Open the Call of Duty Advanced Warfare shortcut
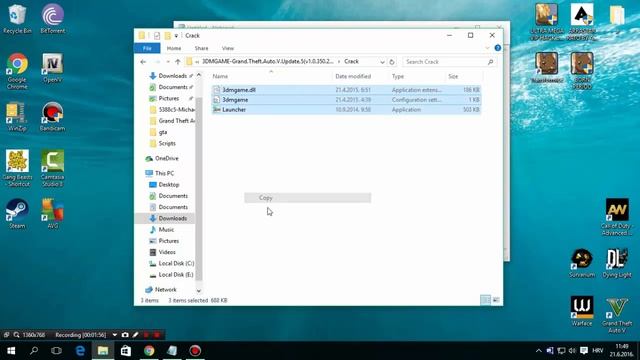Image resolution: width=640 pixels, height=360 pixels. 617,217
